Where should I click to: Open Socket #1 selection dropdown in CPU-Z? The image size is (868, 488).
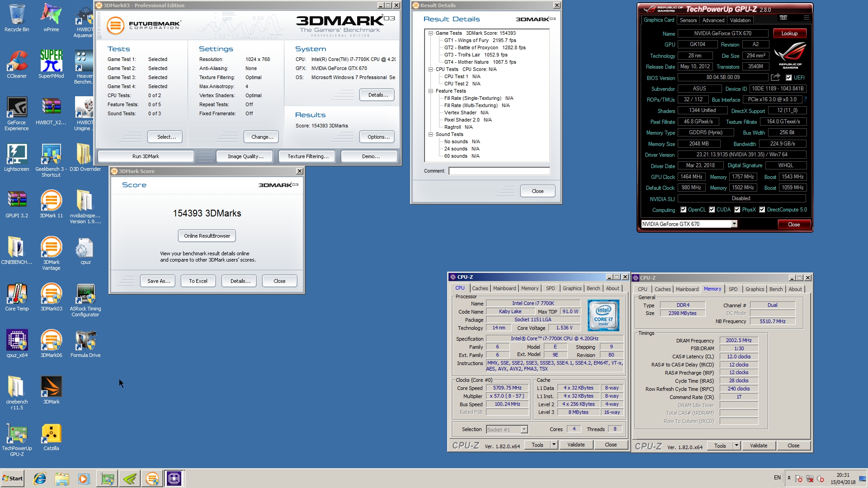(x=524, y=430)
